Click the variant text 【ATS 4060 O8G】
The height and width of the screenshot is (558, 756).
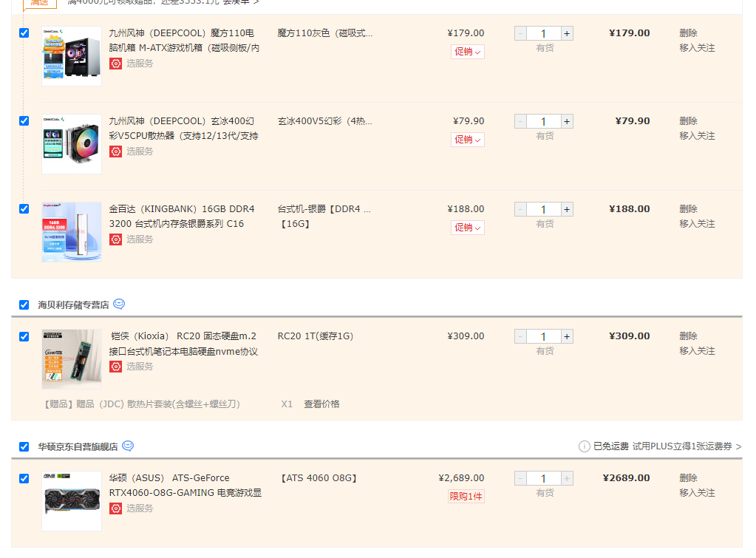point(319,477)
